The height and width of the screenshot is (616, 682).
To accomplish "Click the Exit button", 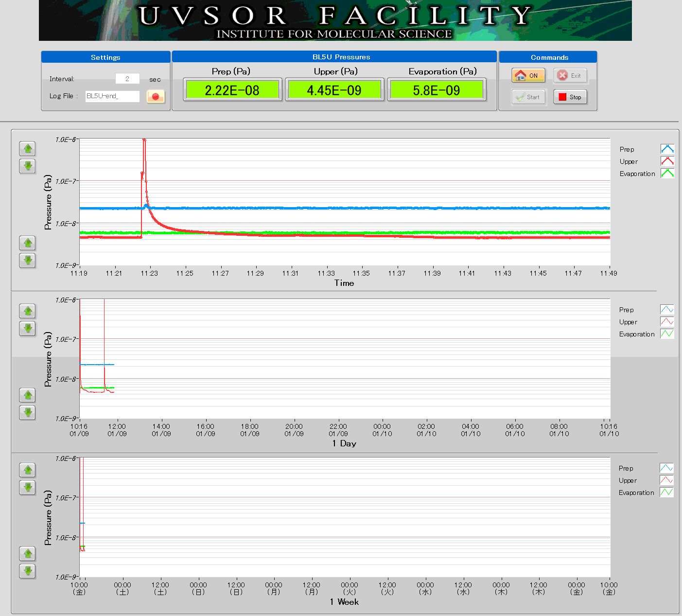I will pyautogui.click(x=570, y=75).
